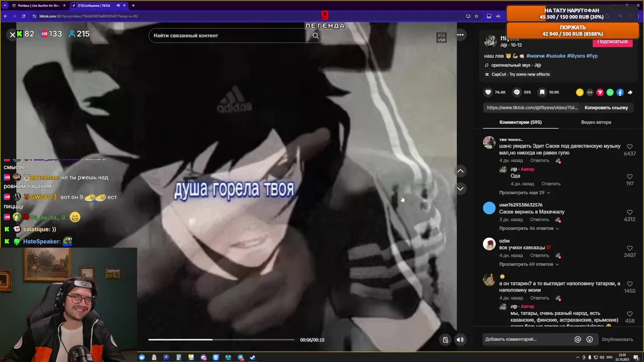Seek along the video progress bar
The width and height of the screenshot is (644, 362).
[x=221, y=340]
